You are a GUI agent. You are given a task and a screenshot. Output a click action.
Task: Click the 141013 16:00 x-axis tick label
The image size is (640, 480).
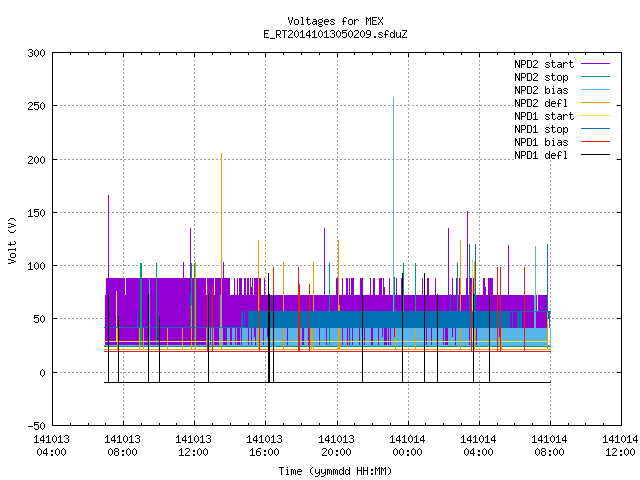(x=264, y=445)
